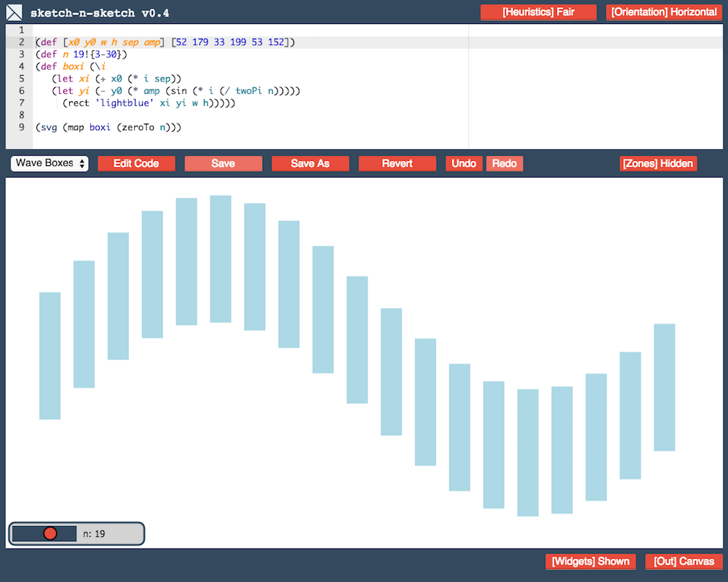
Task: Switch the Orientation Horizontal layout toggle
Action: (x=664, y=12)
